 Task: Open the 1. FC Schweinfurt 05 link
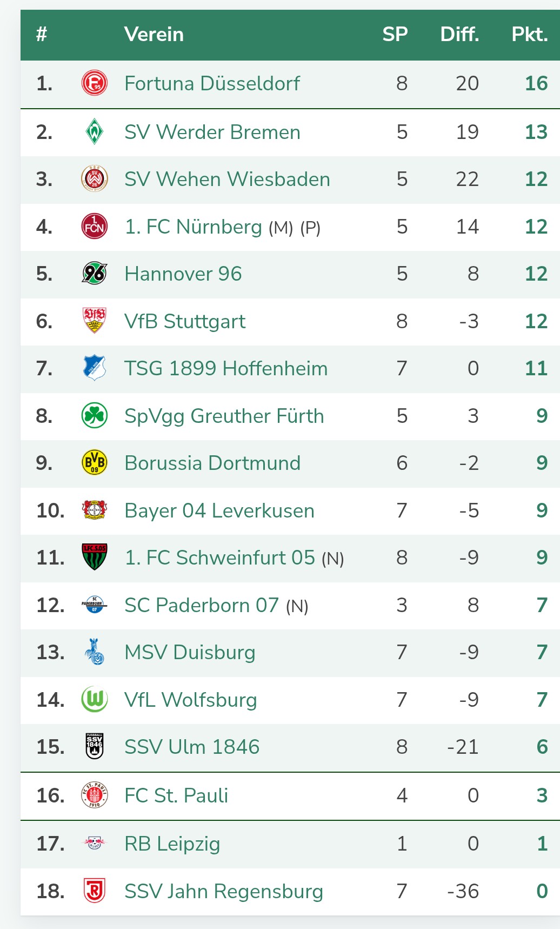coord(219,558)
